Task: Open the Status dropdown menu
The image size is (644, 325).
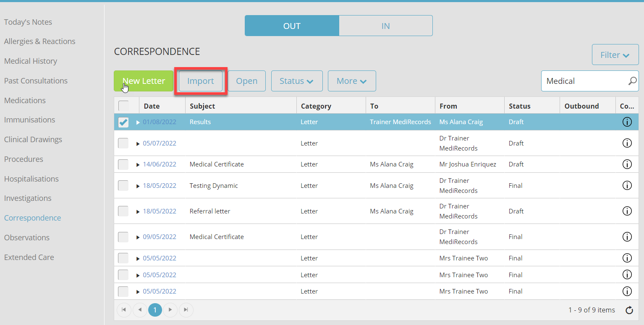Action: point(297,81)
